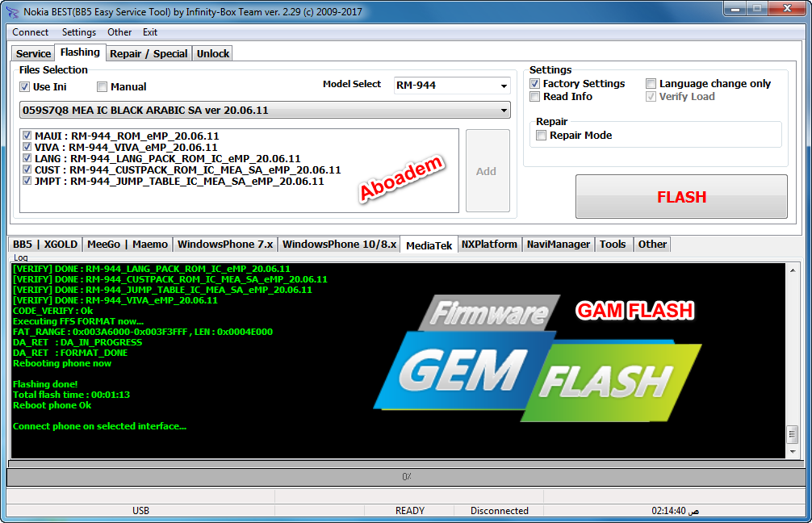Uncheck the LANG pack file checkbox
This screenshot has width=812, height=523.
(27, 158)
